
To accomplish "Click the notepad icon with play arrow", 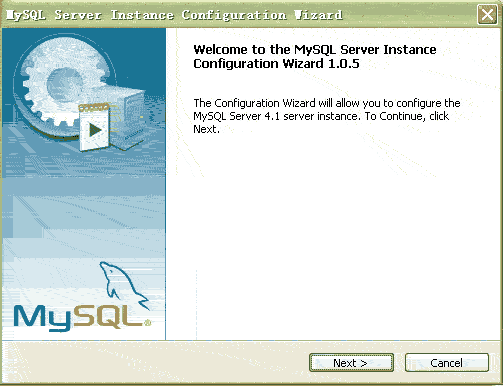I will [94, 127].
